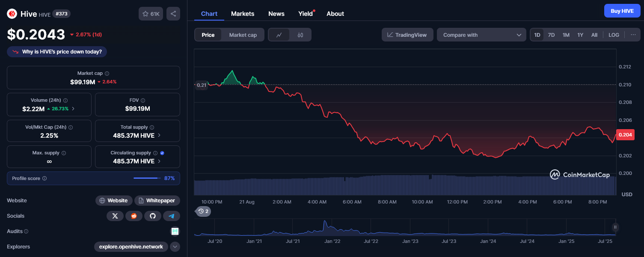
Task: Click the Buy HIVE button
Action: [622, 11]
